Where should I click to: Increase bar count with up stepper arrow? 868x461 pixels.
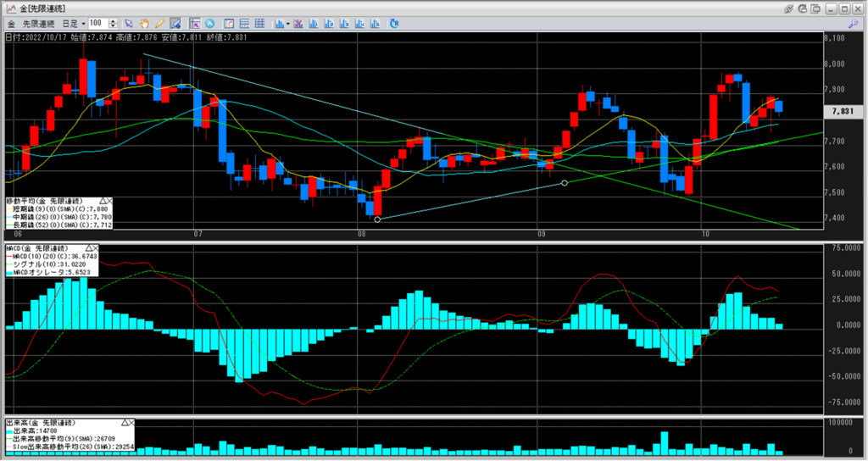[x=114, y=21]
